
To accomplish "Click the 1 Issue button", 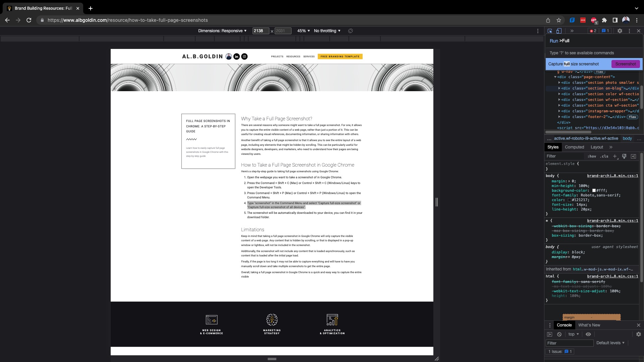I will coord(560,352).
